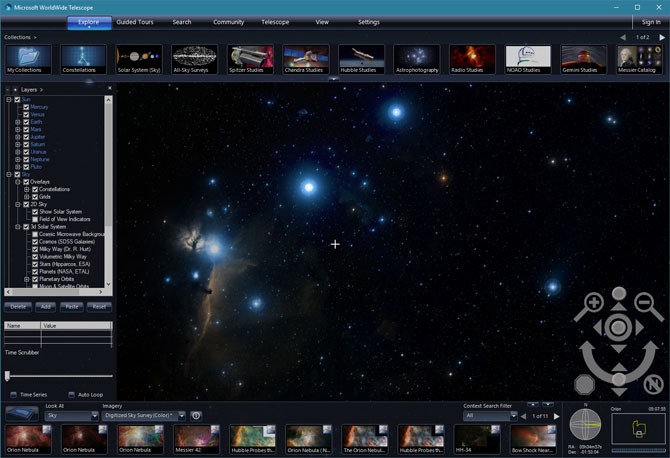Toggle the Grids overlay checkbox
The height and width of the screenshot is (458, 670).
click(x=35, y=197)
